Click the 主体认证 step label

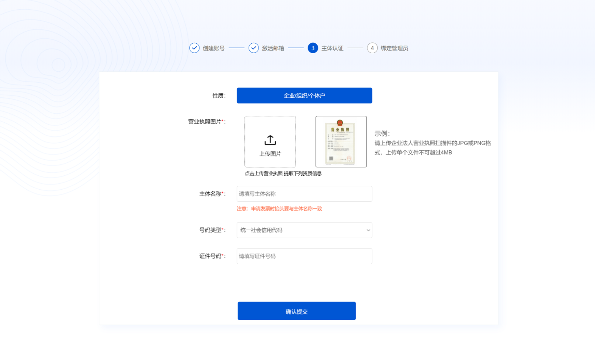[x=332, y=48]
